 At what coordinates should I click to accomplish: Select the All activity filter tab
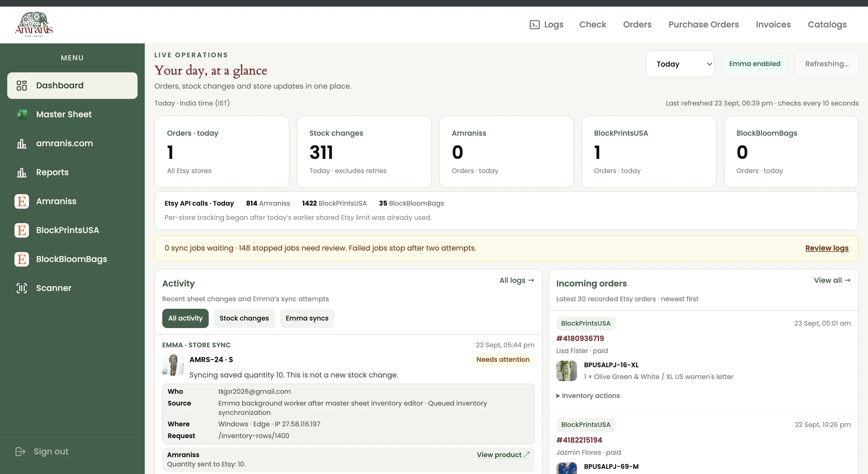point(185,318)
